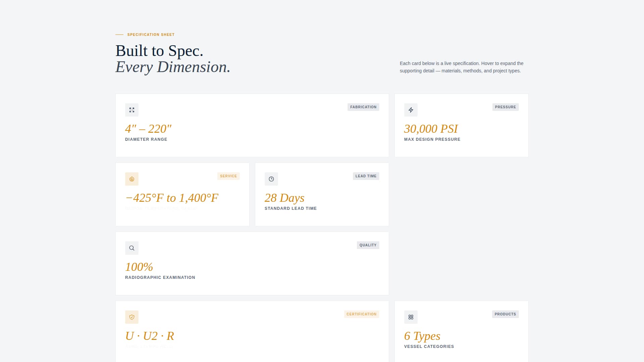Viewport: 644px width, 362px height.
Task: Click the SERVICE badge
Action: click(x=228, y=176)
